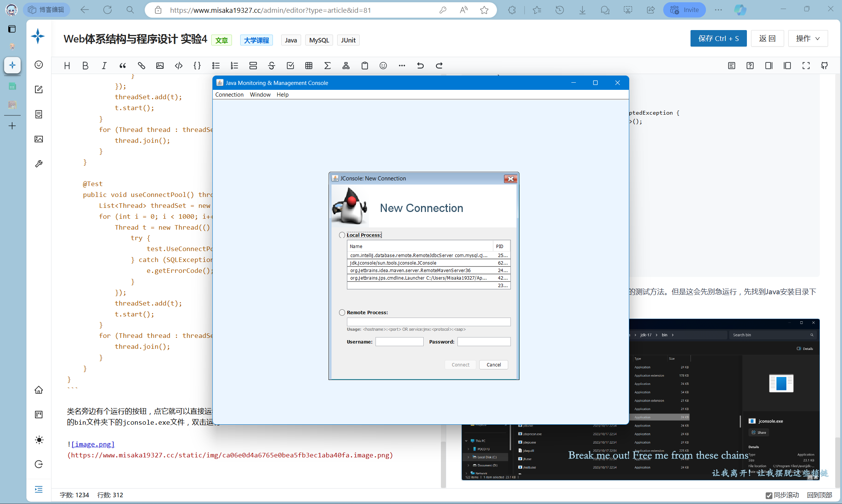Select RemoteJdbcServer process row
Screen dimensions: 842x504
(429, 255)
